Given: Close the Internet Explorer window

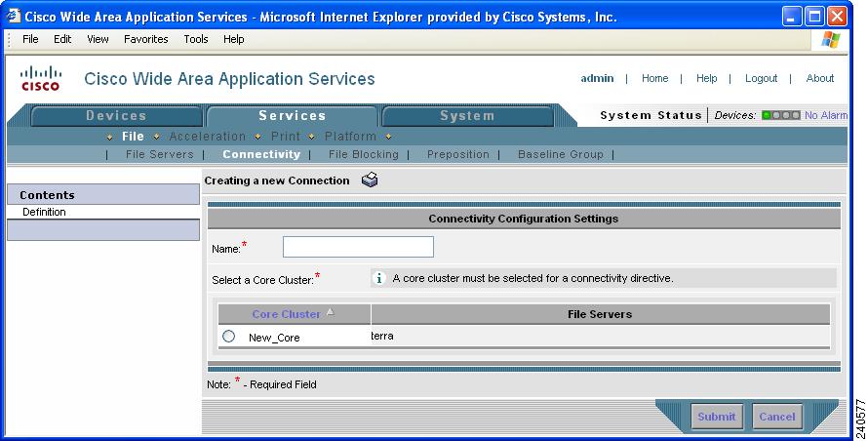Looking at the screenshot, I should tap(837, 16).
